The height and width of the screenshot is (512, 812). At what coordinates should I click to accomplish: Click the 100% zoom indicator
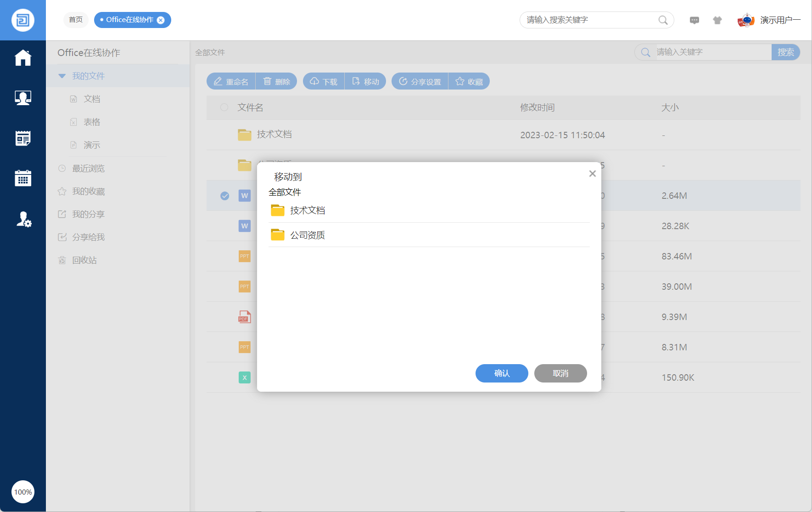(23, 492)
